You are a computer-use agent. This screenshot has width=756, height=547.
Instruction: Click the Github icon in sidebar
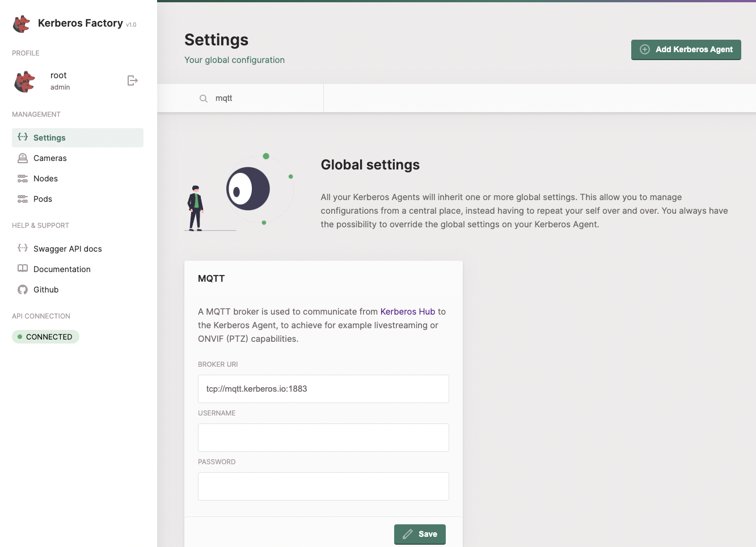point(23,289)
